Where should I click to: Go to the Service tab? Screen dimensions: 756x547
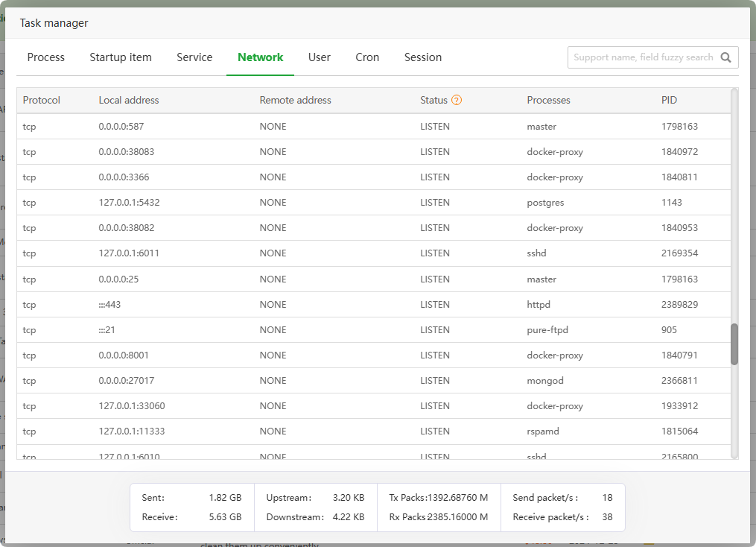click(x=194, y=57)
